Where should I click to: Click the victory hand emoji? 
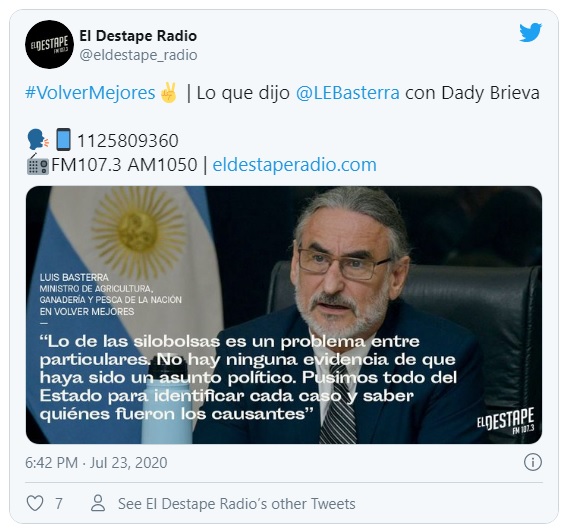coord(169,93)
